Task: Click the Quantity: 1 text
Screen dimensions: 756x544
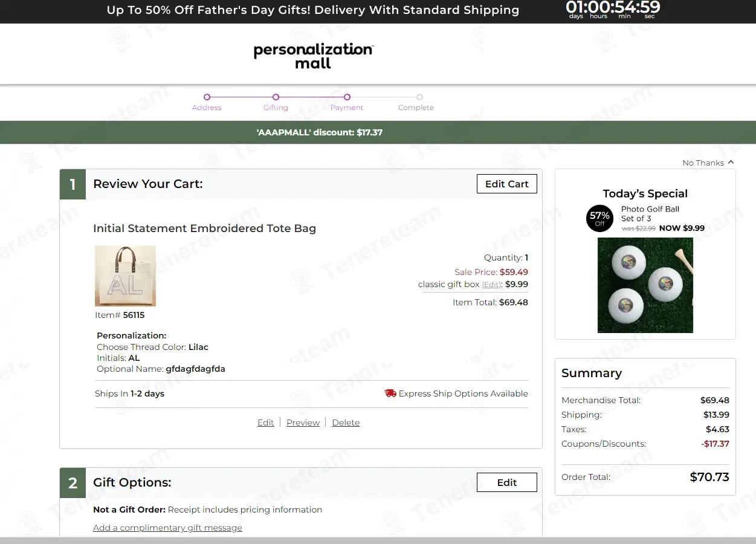Action: 506,257
